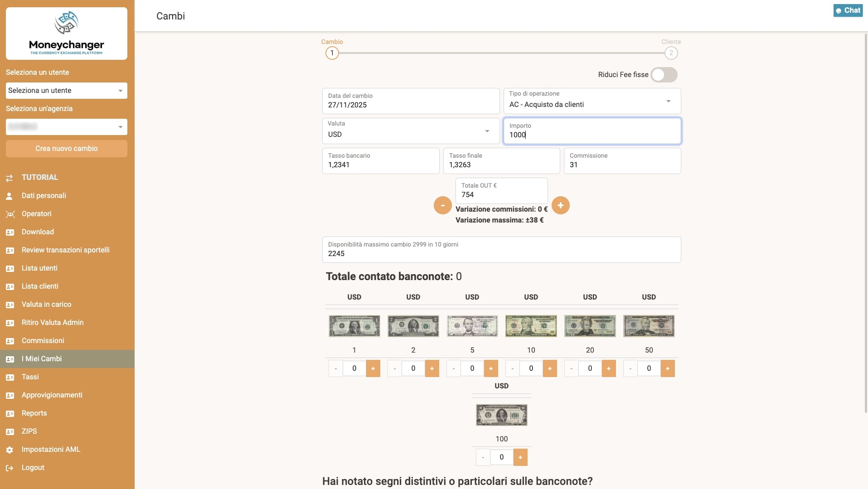The height and width of the screenshot is (489, 868).
Task: Click the TUTORIAL swap arrows icon
Action: 10,178
